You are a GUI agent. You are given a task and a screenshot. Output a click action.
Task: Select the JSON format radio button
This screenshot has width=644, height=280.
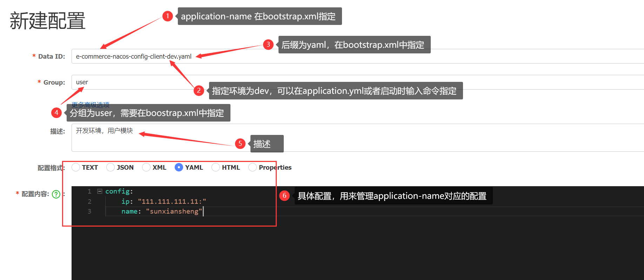click(x=110, y=167)
